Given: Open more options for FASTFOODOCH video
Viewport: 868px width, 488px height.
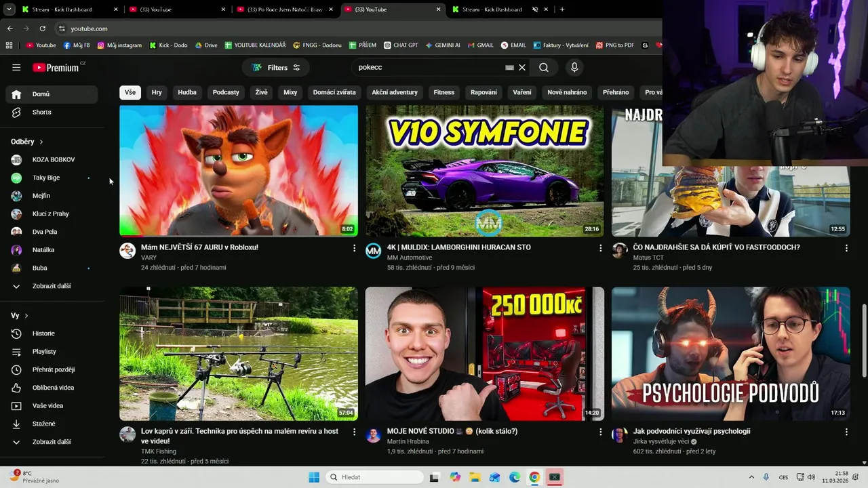Looking at the screenshot, I should tap(846, 248).
